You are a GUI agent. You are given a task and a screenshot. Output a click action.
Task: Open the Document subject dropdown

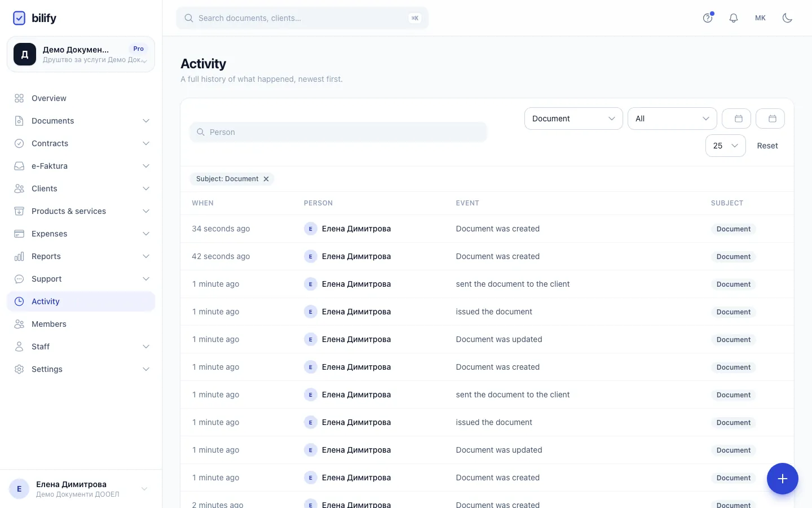coord(573,119)
